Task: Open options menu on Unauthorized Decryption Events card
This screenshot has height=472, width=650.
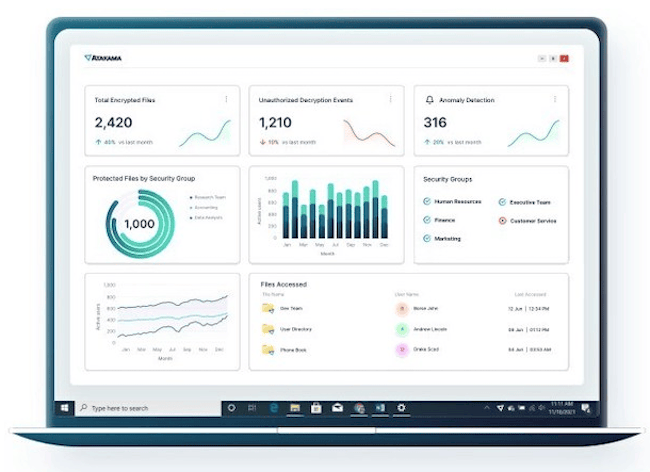Action: point(391,99)
